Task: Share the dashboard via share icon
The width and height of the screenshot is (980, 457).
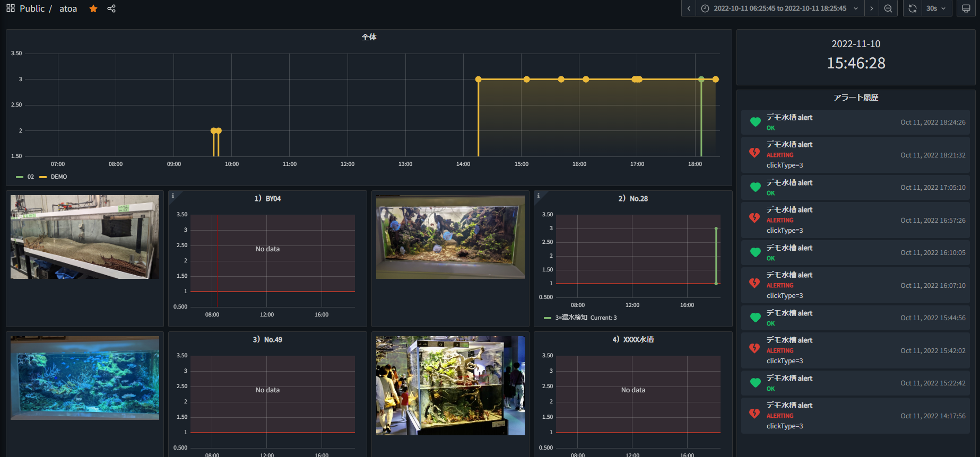Action: click(x=111, y=8)
